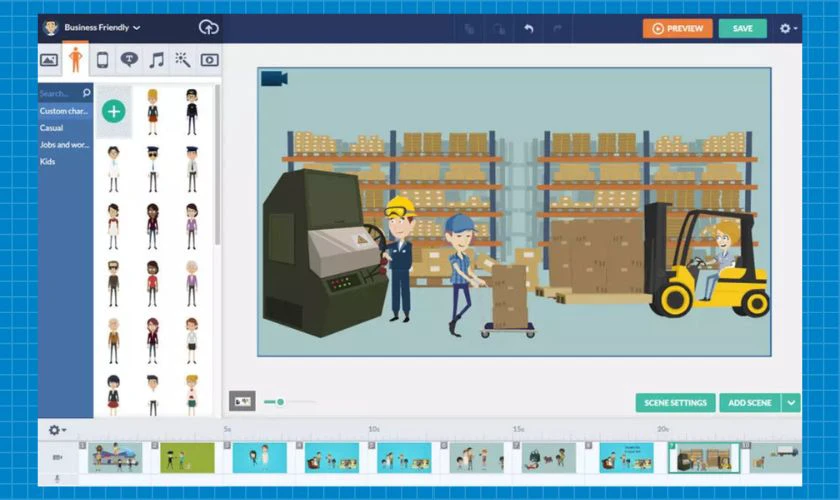Click the Paste icon in top toolbar
840x500 pixels.
(499, 29)
